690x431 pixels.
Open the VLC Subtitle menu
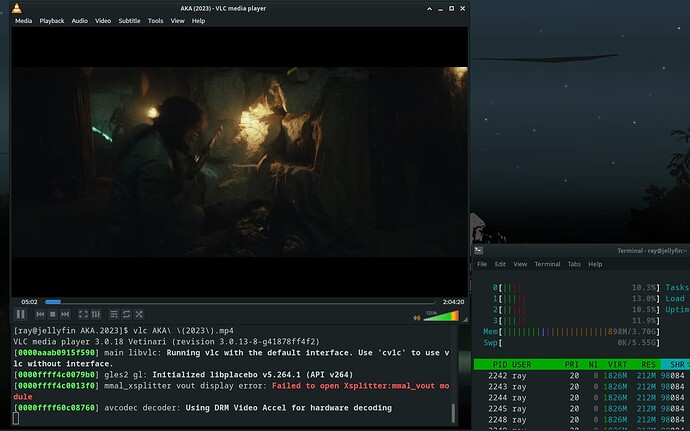point(129,21)
